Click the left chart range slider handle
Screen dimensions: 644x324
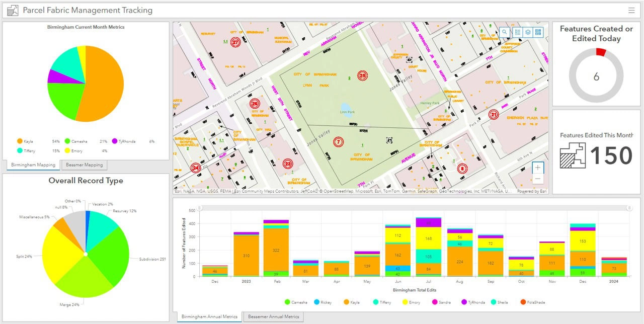point(200,208)
